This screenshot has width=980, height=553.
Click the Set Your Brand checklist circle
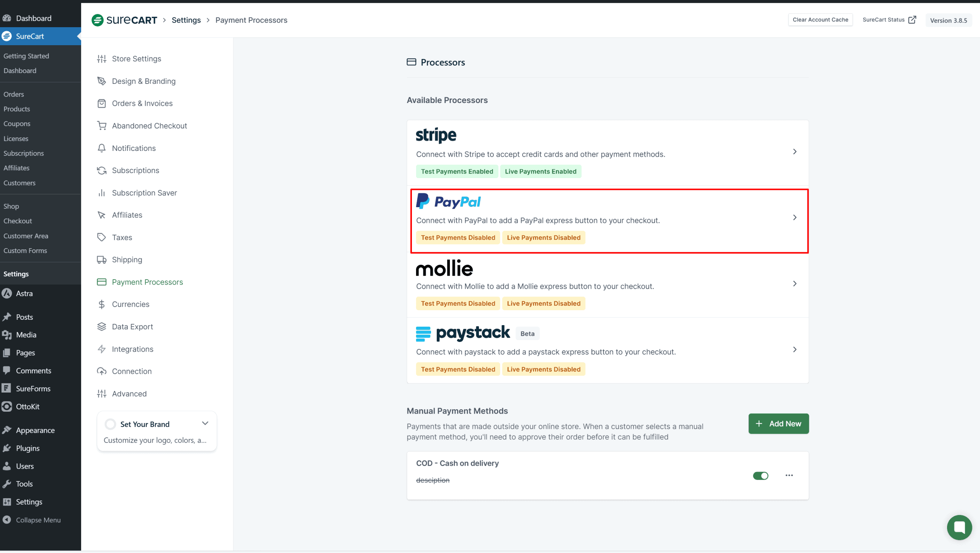point(110,424)
